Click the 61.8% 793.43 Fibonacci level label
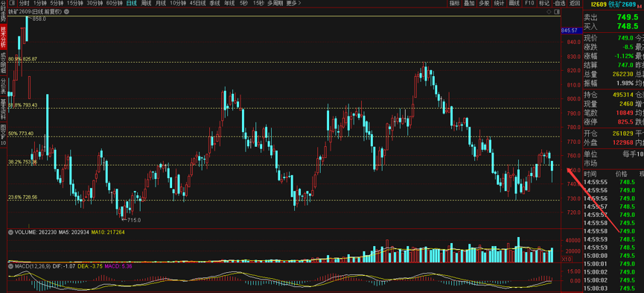Screen dimensions: 644x293 22,105
